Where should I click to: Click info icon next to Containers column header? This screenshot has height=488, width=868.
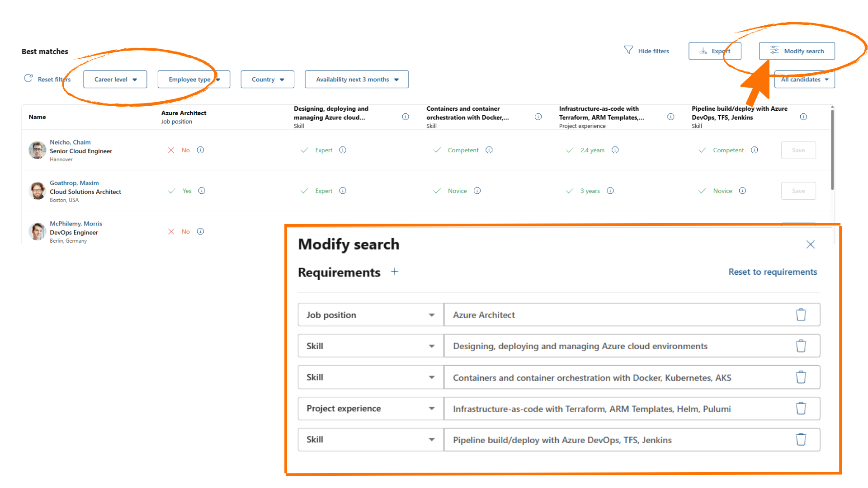pos(538,117)
